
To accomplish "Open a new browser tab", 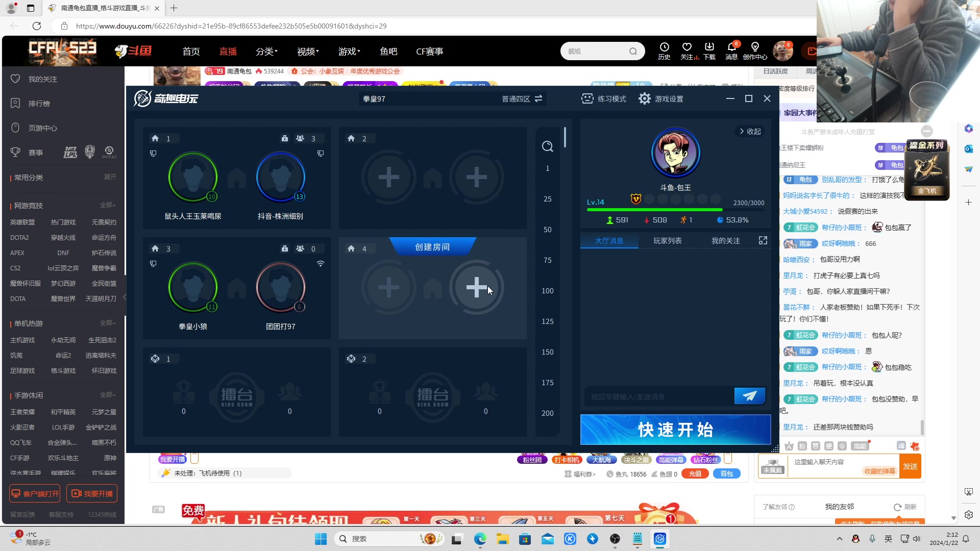I will point(174,8).
